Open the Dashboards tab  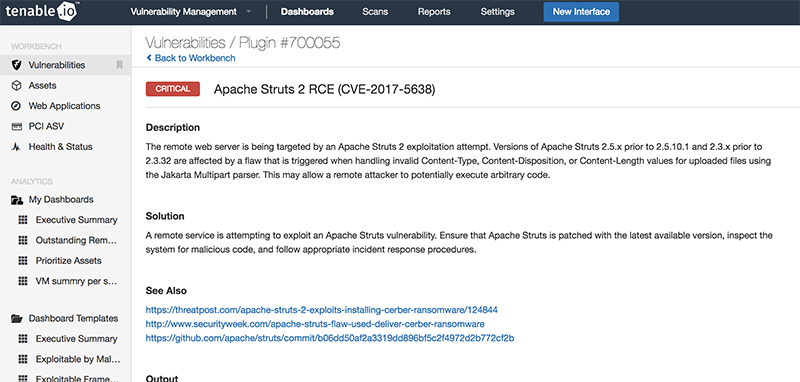307,12
